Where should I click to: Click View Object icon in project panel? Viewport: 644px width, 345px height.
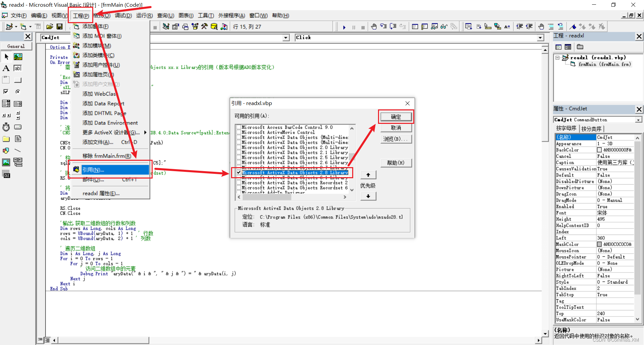(x=568, y=47)
